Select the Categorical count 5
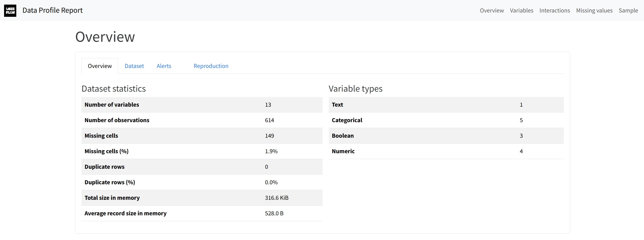Image resolution: width=644 pixels, height=240 pixels. click(x=521, y=120)
